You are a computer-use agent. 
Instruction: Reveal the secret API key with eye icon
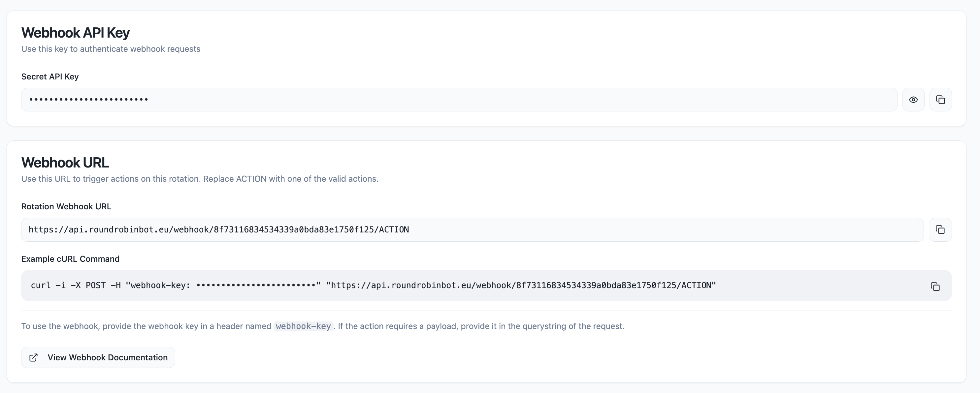[x=913, y=100]
